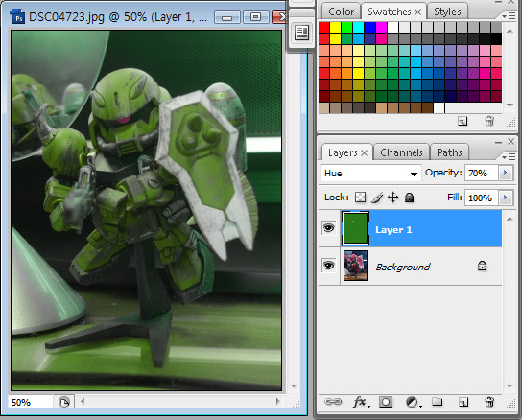Image resolution: width=522 pixels, height=420 pixels.
Task: Maximize the DSC04723.jpg document window
Action: click(x=255, y=16)
